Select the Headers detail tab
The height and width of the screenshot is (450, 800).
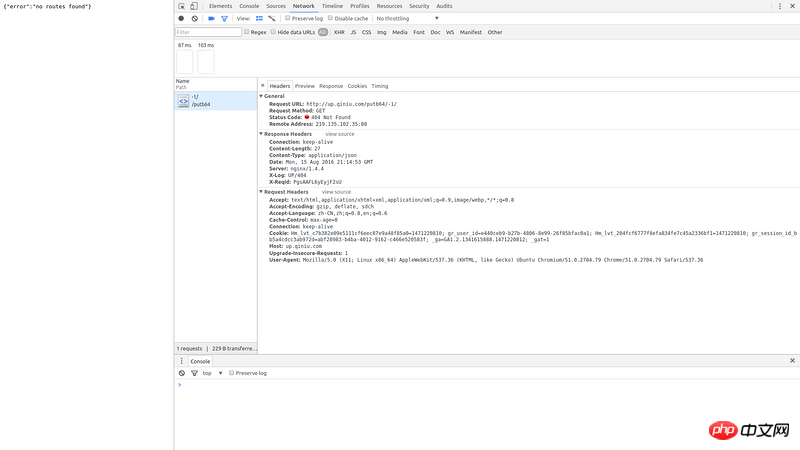tap(280, 86)
